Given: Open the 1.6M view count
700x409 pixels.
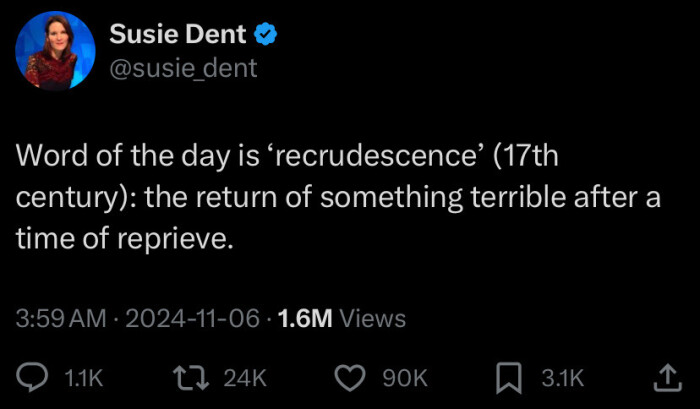Looking at the screenshot, I should [305, 318].
